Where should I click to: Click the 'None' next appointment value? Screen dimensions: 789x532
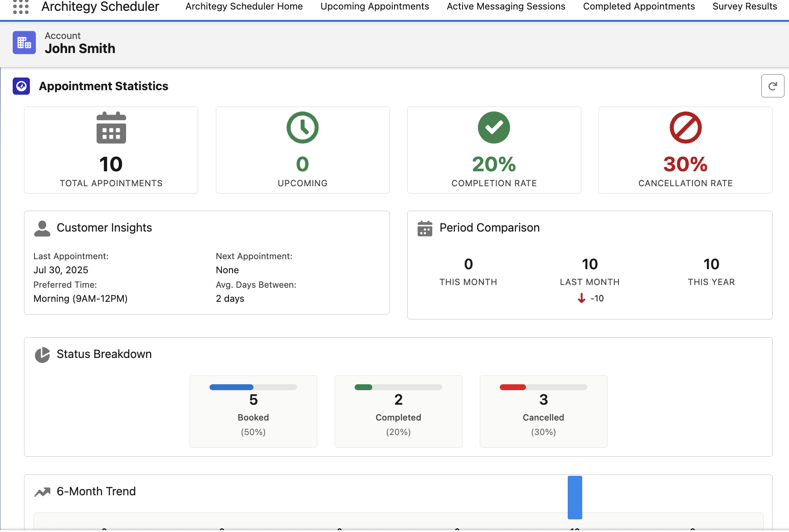[x=227, y=270]
